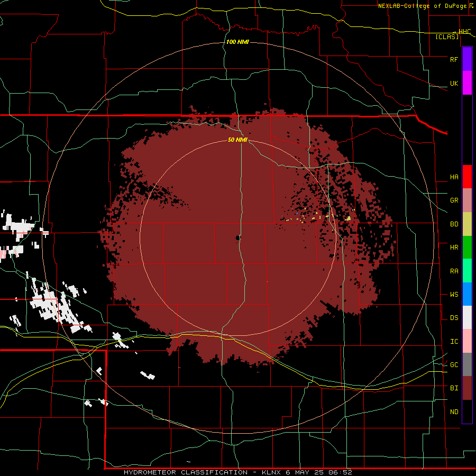The width and height of the screenshot is (476, 476).
Task: Click the BI legend label
Action: pyautogui.click(x=454, y=388)
